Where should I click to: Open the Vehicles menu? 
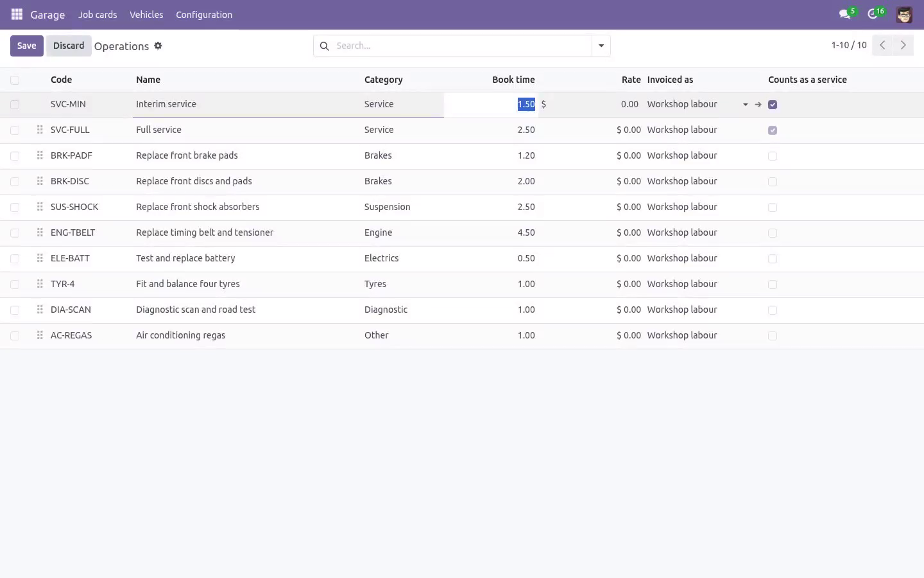point(146,15)
